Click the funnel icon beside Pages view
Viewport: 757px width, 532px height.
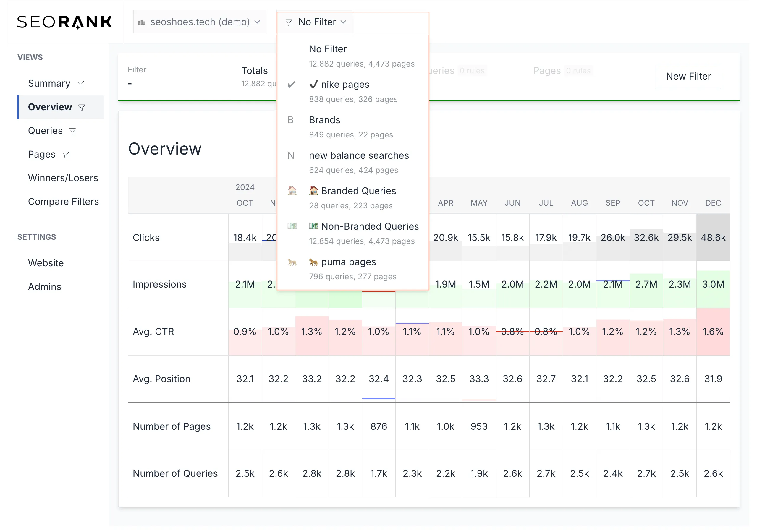(65, 155)
